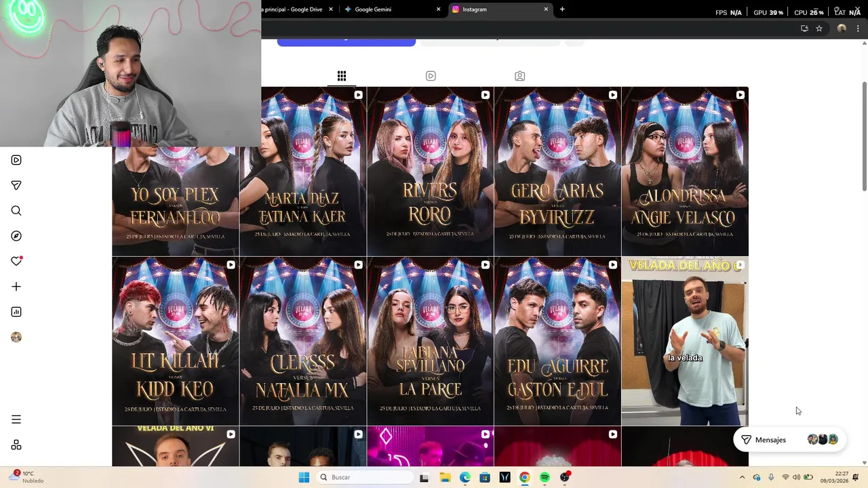Open the Dashboard chart icon in sidebar
The image size is (868, 488).
pyautogui.click(x=16, y=312)
